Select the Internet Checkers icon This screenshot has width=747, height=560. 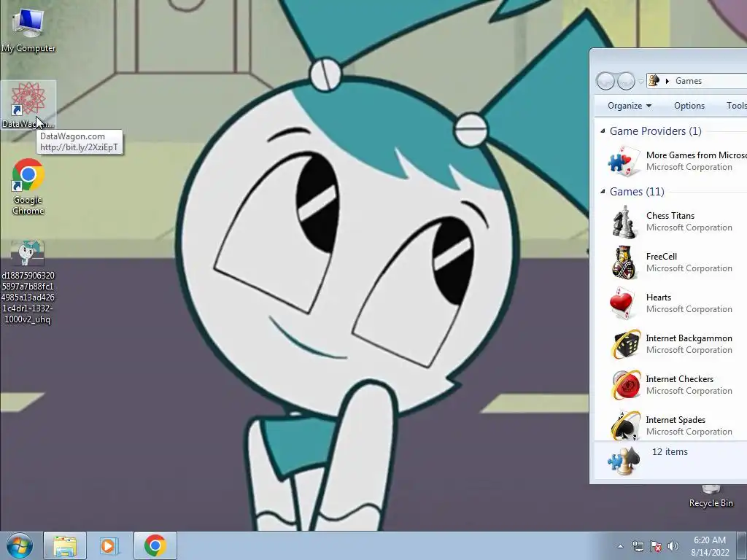(x=625, y=385)
